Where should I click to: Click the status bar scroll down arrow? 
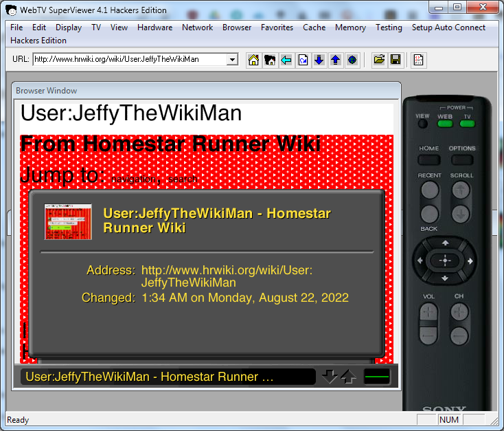pos(330,377)
